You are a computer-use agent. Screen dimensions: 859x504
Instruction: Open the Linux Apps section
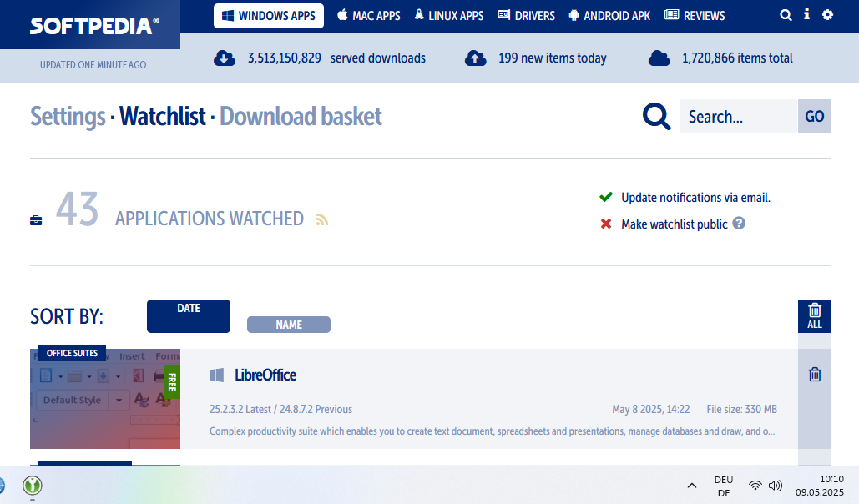coord(448,16)
